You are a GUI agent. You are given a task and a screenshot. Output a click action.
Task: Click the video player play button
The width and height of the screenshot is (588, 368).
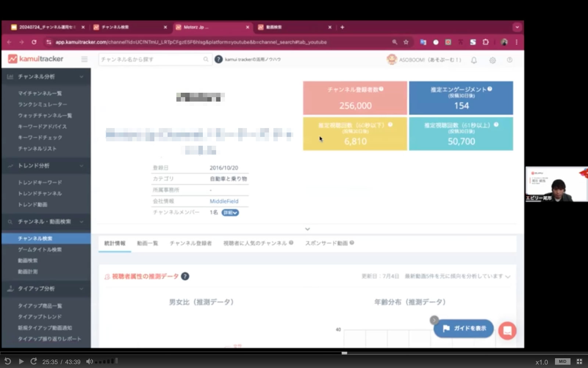click(21, 362)
